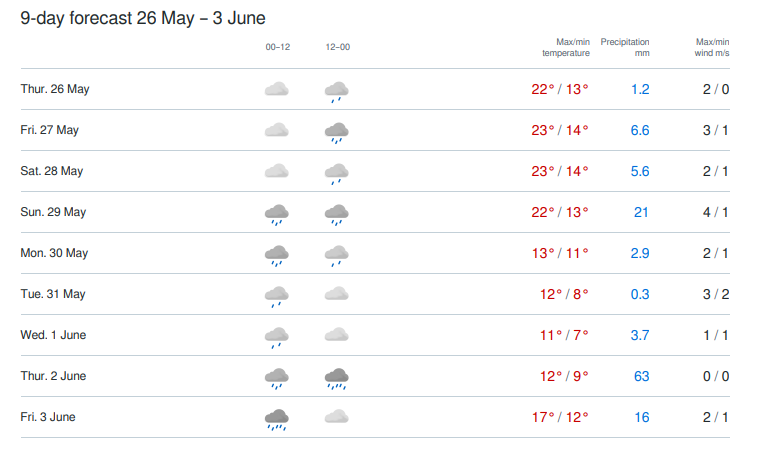Click Fri. 27 May morning cloud icon
This screenshot has width=759, height=461.
276,130
